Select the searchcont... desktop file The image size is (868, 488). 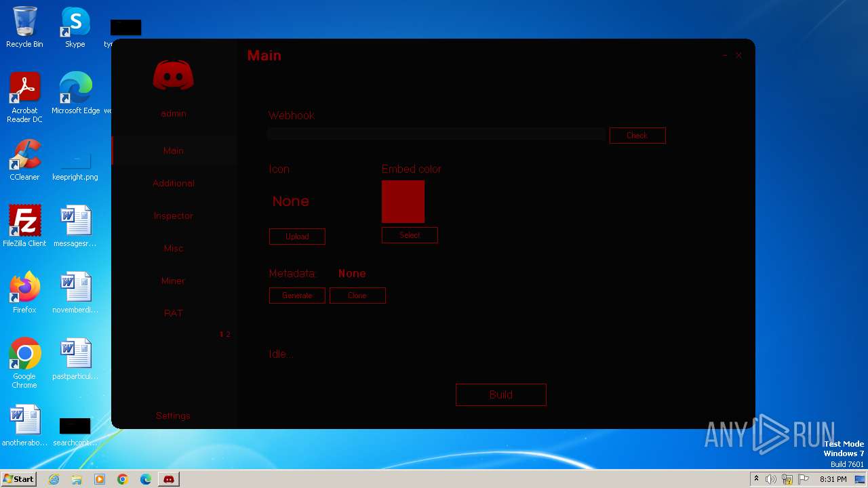75,431
